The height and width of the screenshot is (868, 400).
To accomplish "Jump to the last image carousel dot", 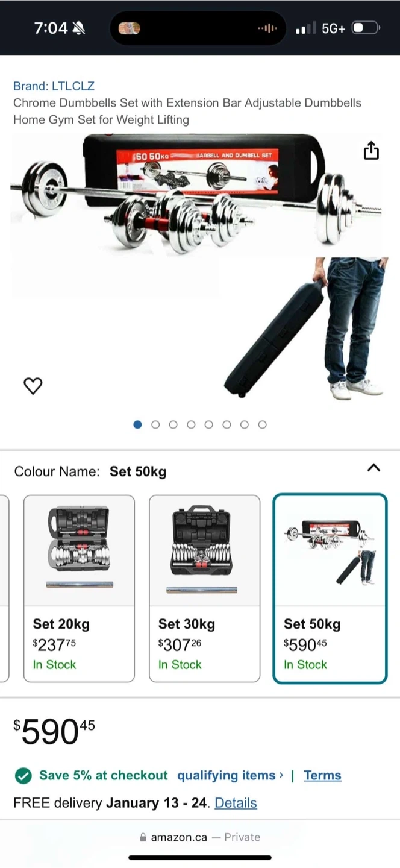I will pos(262,424).
